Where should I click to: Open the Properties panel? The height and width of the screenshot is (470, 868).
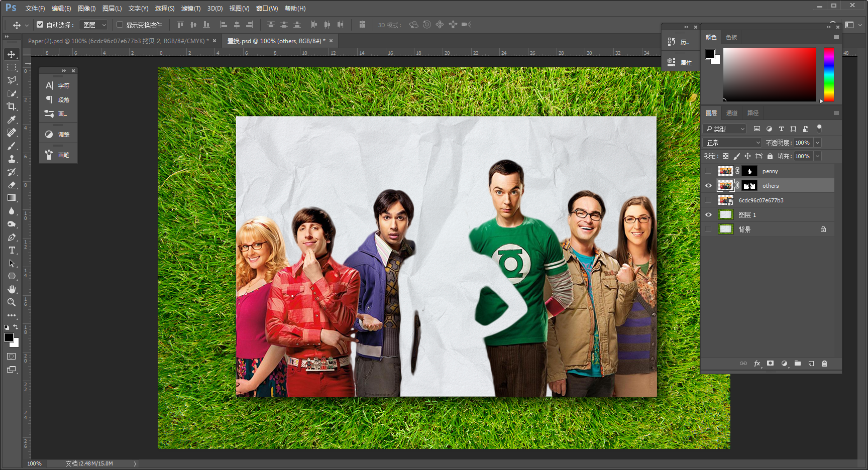click(680, 63)
